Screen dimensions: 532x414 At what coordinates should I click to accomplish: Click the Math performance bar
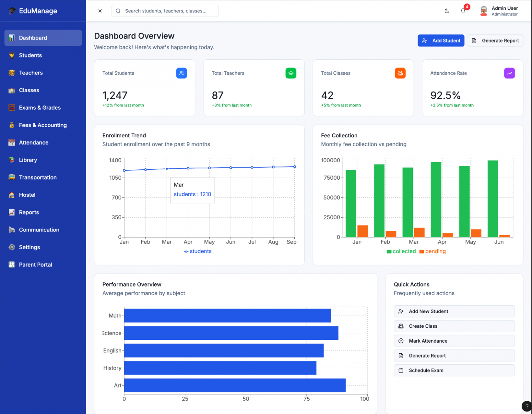pyautogui.click(x=227, y=316)
